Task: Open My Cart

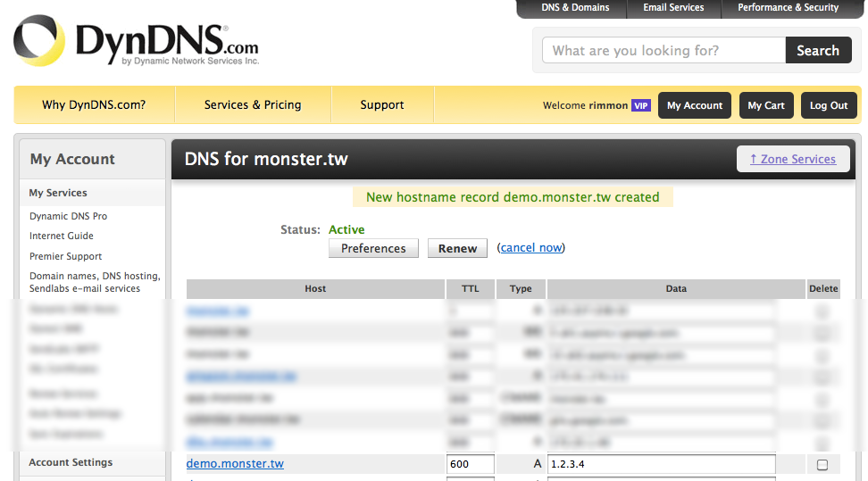Action: pos(766,105)
